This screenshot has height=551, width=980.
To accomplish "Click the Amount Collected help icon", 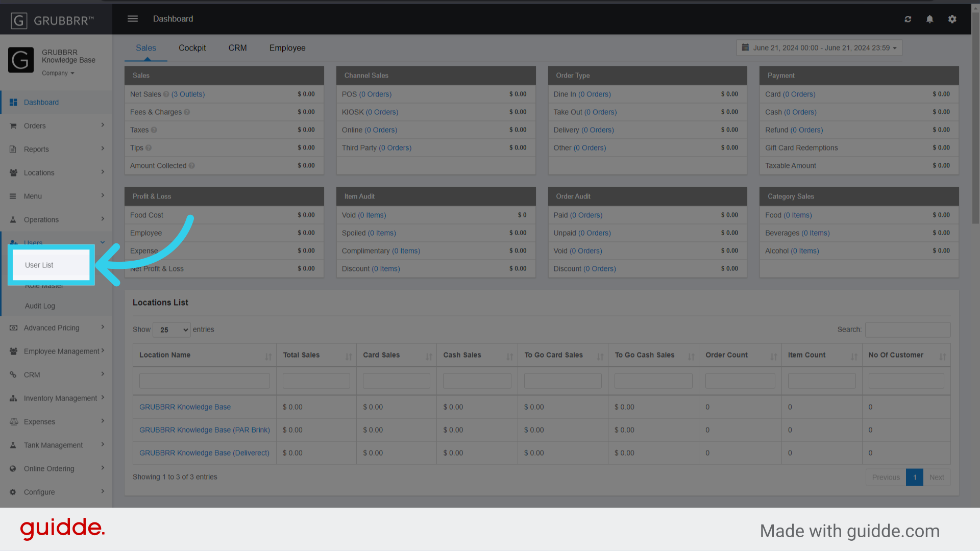I will (x=191, y=166).
